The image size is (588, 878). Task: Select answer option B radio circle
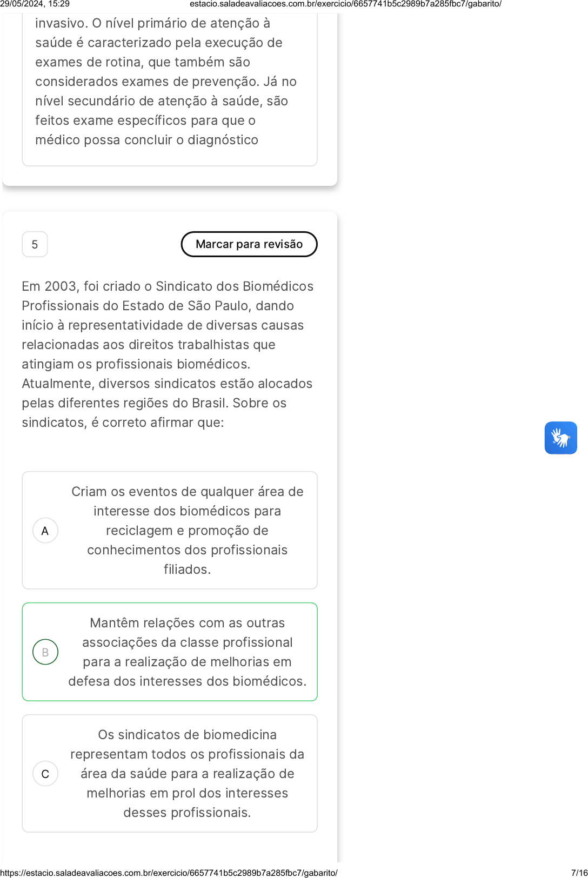coord(45,652)
